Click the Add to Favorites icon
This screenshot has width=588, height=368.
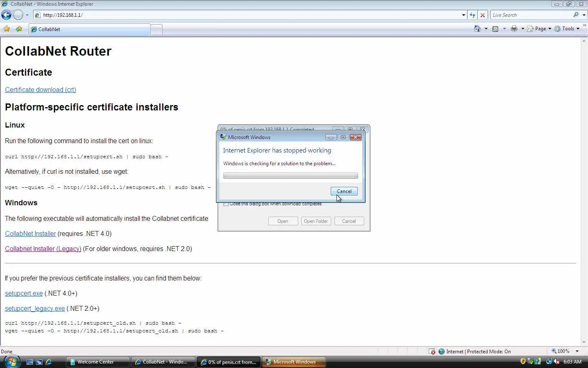pos(19,29)
